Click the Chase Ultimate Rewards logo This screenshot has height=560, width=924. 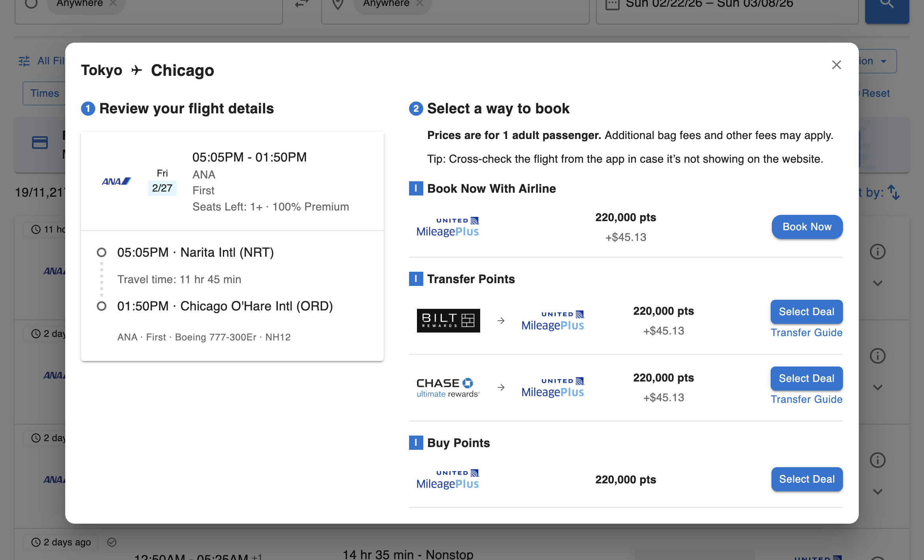(448, 387)
